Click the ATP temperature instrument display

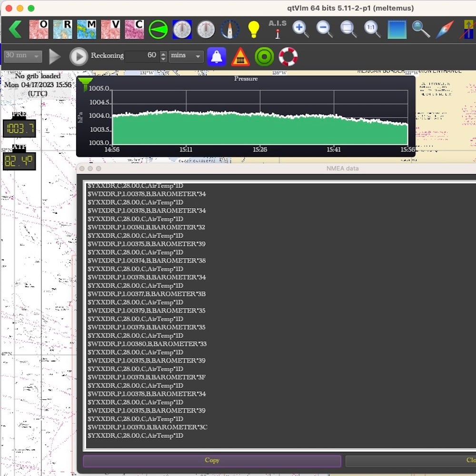pos(20,161)
